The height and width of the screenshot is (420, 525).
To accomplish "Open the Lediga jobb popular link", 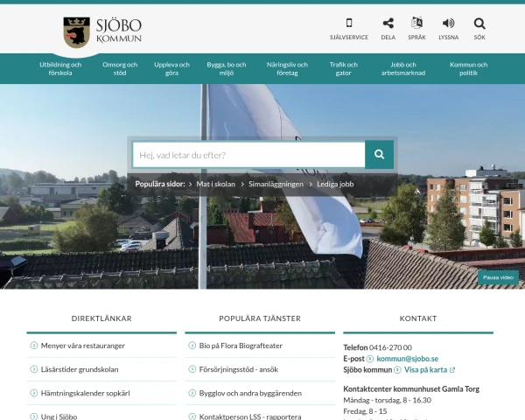I will click(335, 185).
